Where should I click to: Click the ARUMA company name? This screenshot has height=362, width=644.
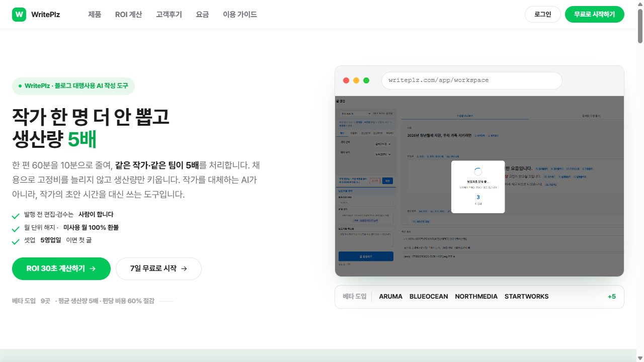391,297
